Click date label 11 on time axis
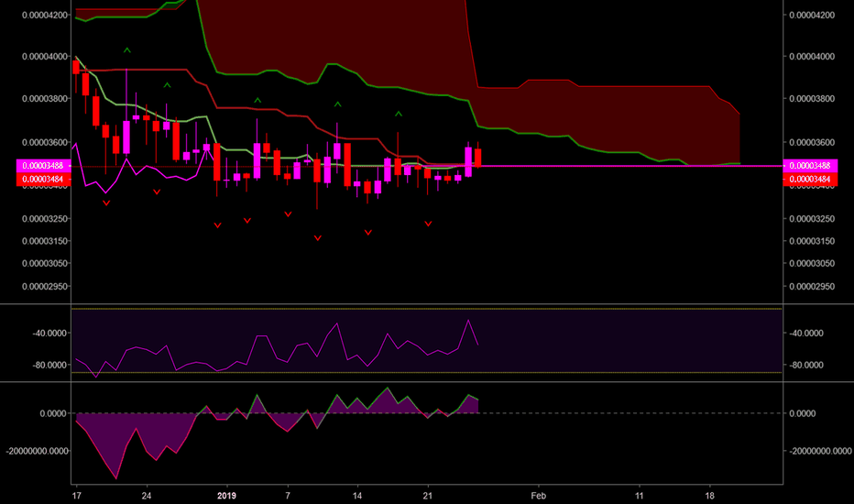The height and width of the screenshot is (504, 854). click(x=639, y=496)
